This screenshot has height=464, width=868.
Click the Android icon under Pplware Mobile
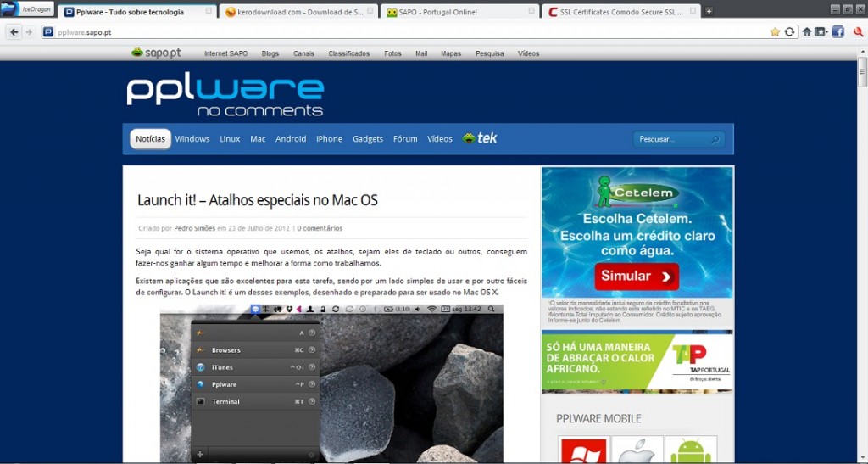(x=691, y=450)
